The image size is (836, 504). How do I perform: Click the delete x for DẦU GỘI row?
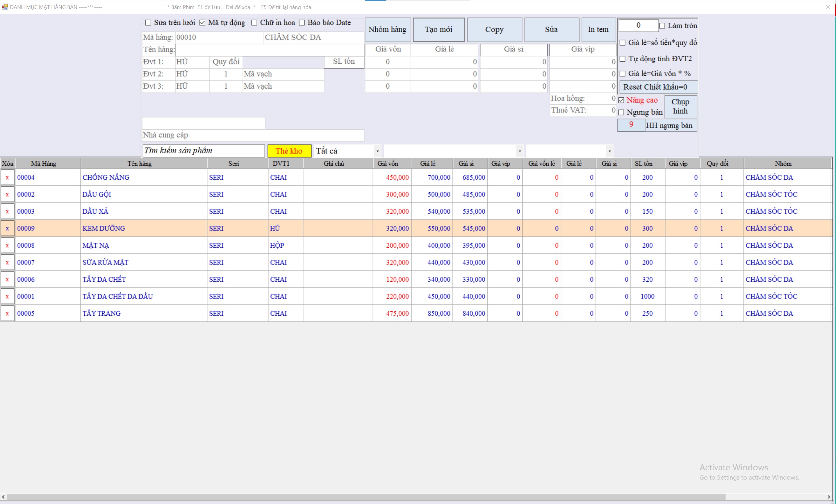[7, 194]
